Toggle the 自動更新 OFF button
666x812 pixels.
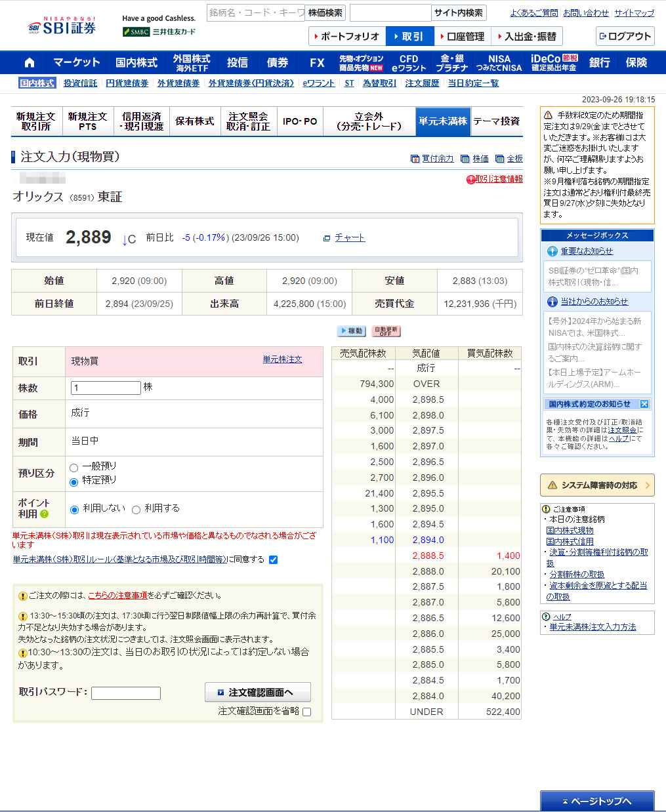click(386, 331)
